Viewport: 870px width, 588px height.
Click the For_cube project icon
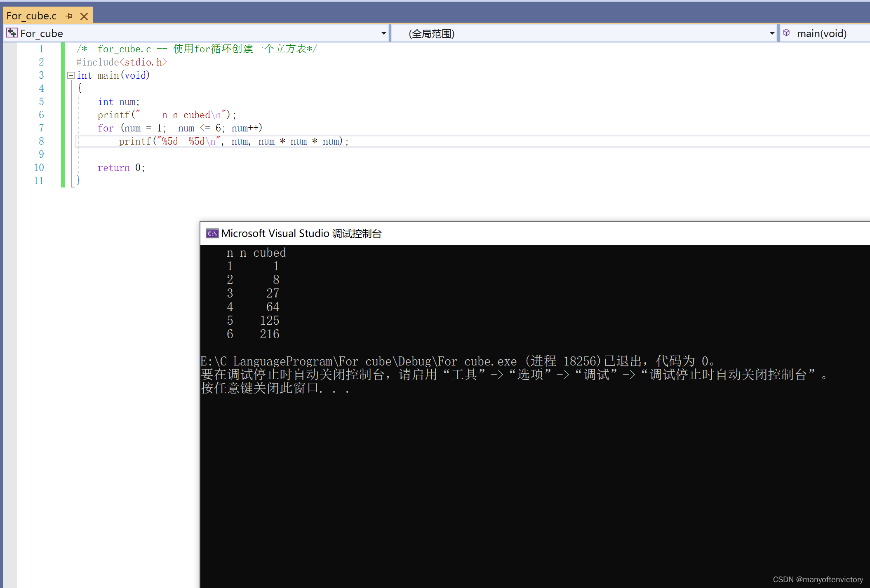coord(12,33)
